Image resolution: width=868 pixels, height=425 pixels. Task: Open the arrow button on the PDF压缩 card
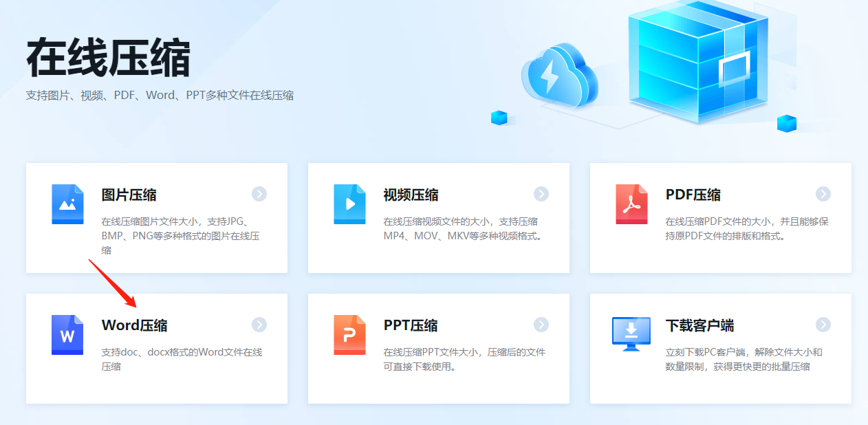823,194
